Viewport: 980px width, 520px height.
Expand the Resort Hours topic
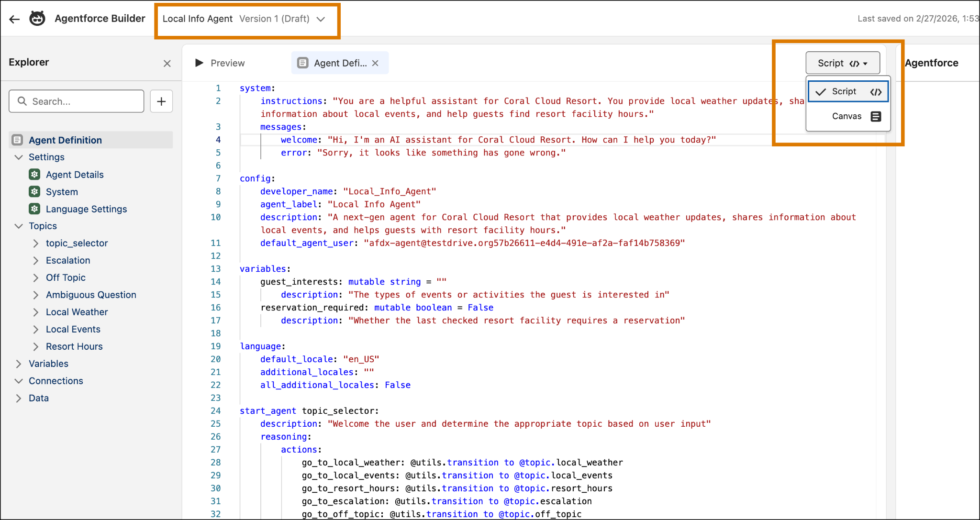pyautogui.click(x=36, y=346)
